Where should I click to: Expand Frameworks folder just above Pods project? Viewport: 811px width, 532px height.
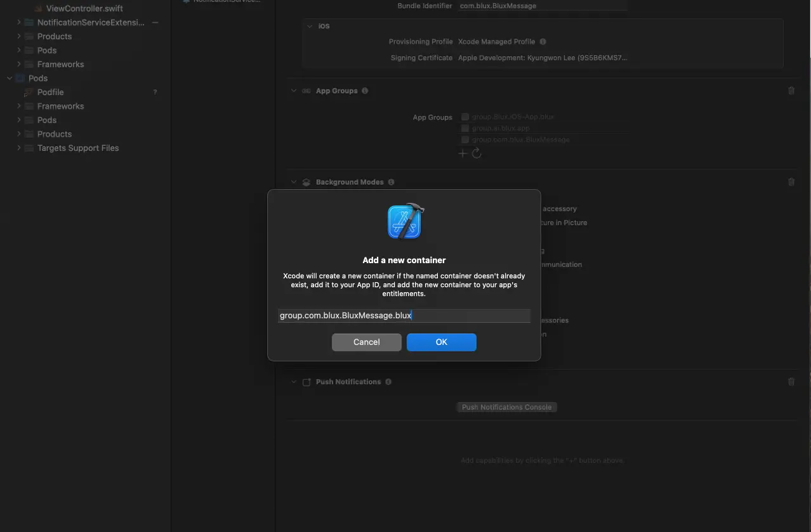click(x=19, y=64)
